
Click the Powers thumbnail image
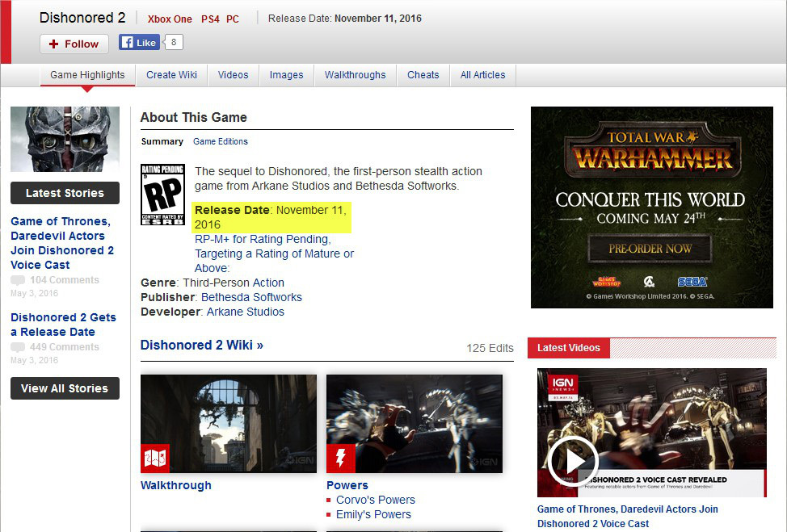tap(415, 424)
